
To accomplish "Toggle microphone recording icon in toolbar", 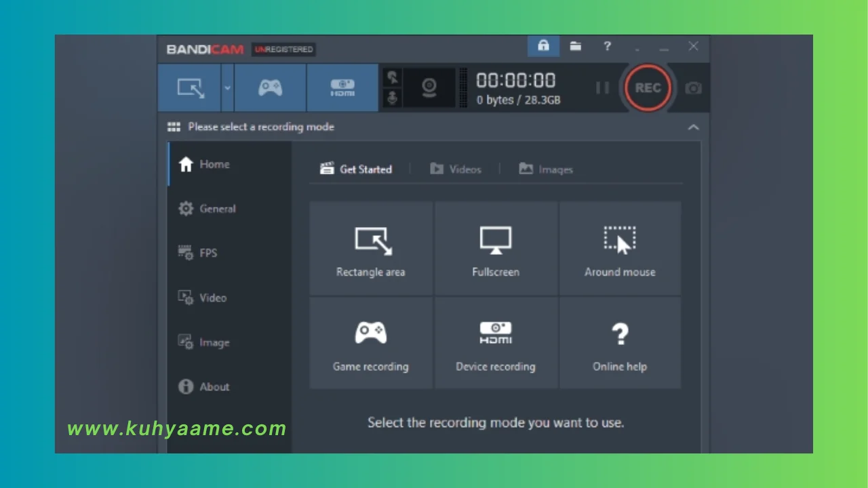I will click(392, 98).
